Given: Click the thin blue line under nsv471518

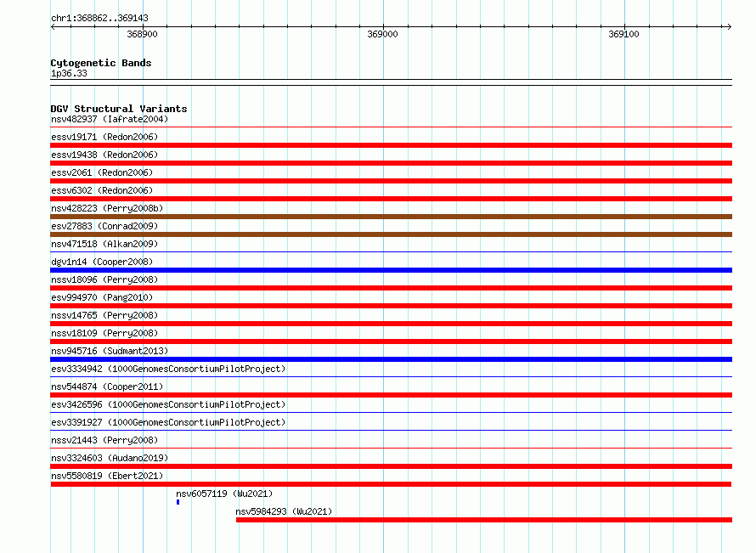Looking at the screenshot, I should (391, 251).
